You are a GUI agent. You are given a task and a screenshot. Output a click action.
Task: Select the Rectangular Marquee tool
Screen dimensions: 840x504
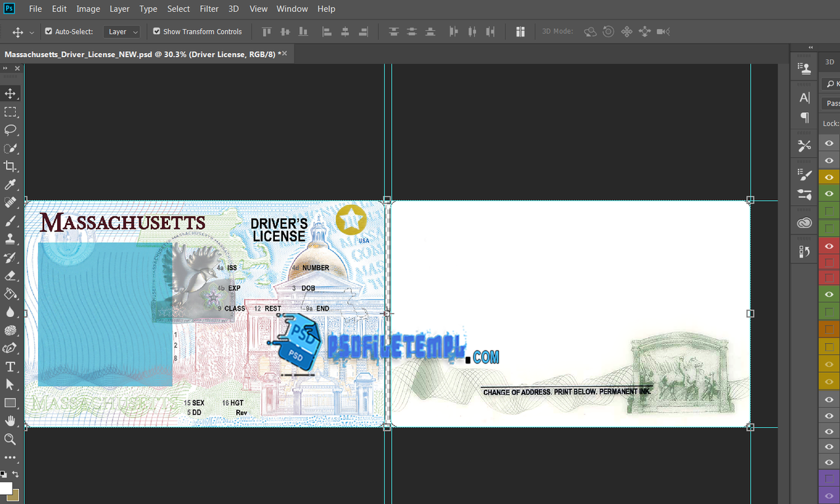(x=10, y=112)
